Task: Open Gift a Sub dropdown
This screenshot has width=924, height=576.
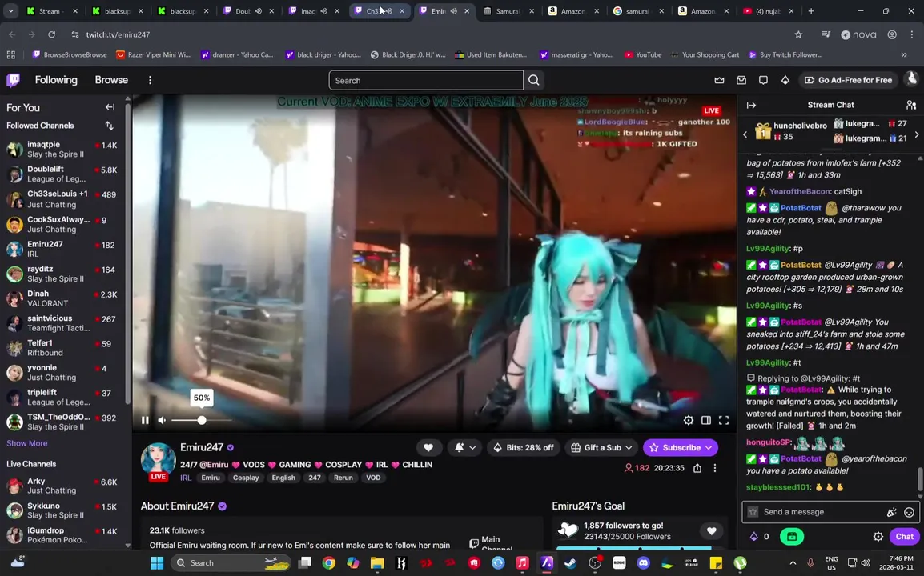Action: (x=601, y=448)
